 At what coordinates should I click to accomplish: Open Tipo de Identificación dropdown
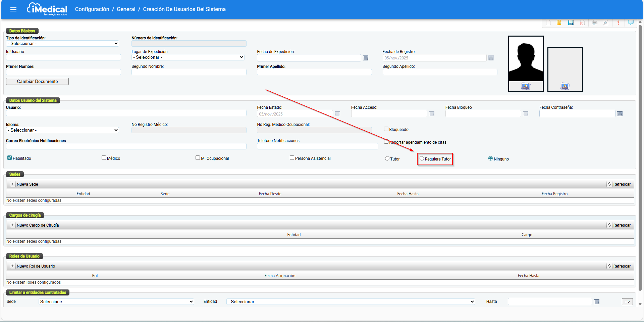(63, 44)
